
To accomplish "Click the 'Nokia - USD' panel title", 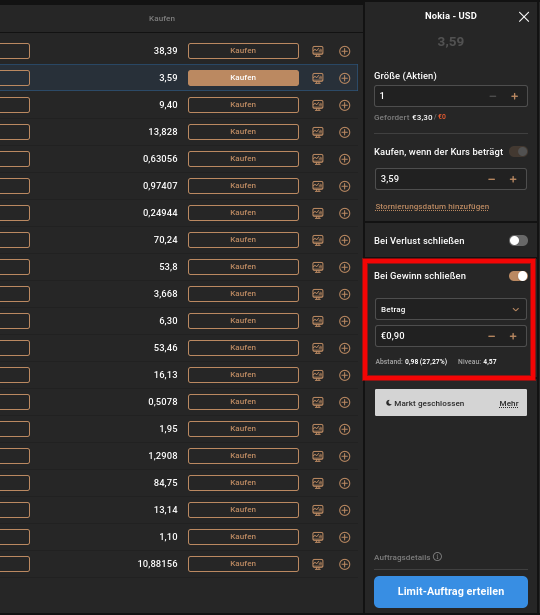I will [451, 16].
